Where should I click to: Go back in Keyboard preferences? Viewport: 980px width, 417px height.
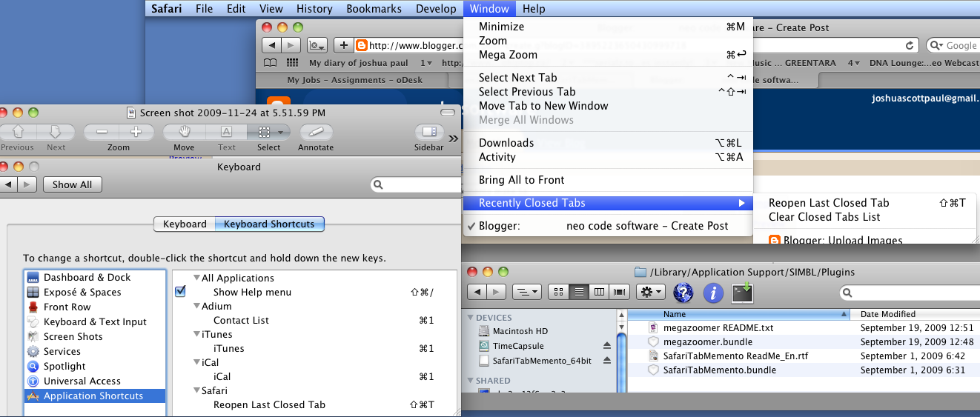(9, 184)
